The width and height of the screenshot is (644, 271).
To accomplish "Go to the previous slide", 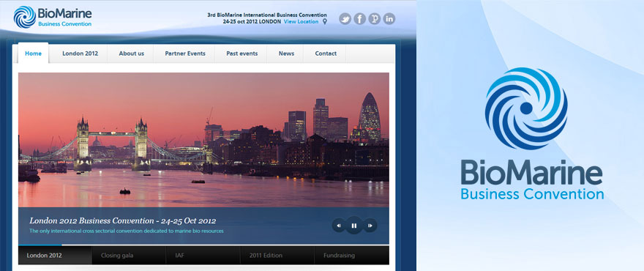I will [x=339, y=226].
